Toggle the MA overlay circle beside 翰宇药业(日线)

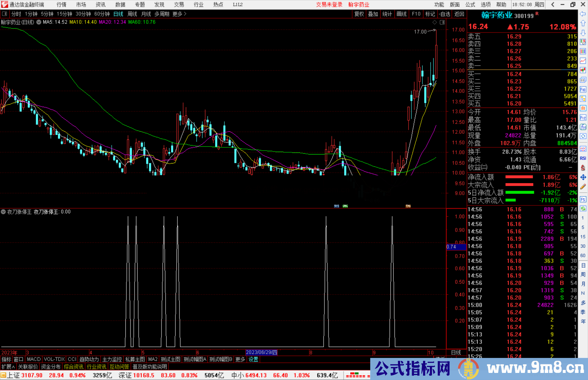click(x=38, y=22)
